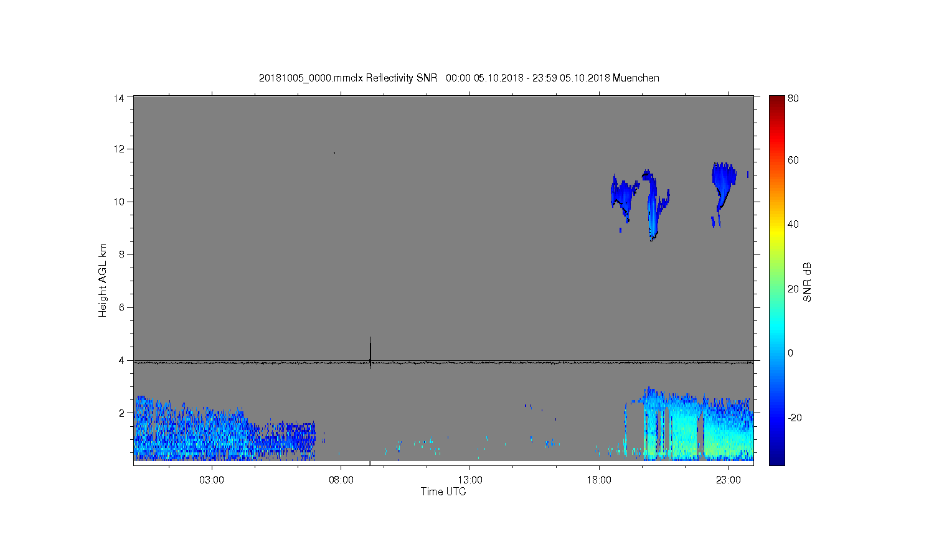Click the 'SNR dB' colorbar label
Image resolution: width=934 pixels, height=560 pixels.
[807, 282]
